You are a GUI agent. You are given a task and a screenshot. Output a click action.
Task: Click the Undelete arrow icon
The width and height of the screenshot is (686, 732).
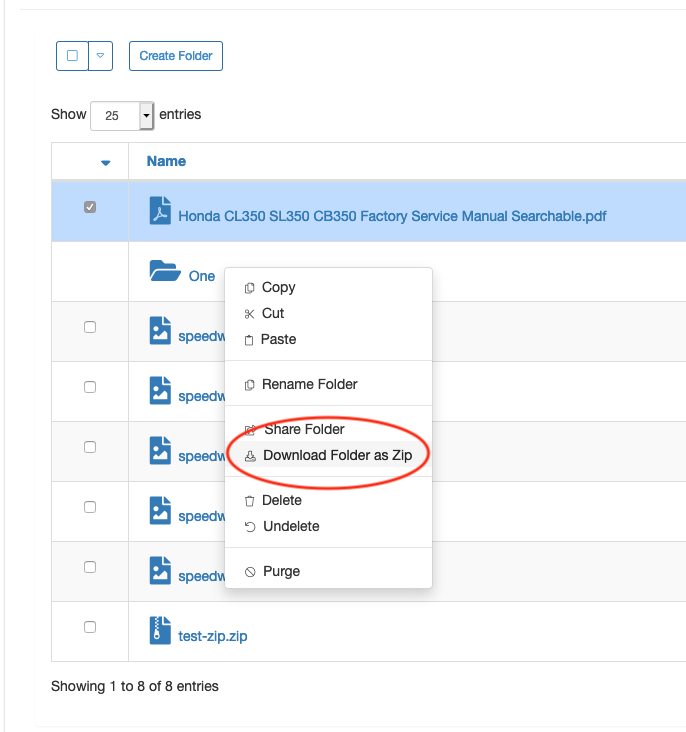pos(250,527)
